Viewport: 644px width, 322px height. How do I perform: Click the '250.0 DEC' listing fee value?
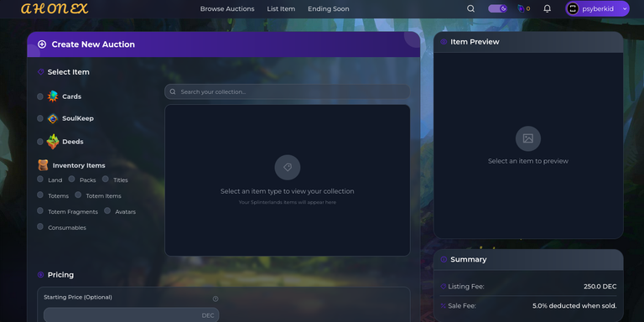point(600,286)
